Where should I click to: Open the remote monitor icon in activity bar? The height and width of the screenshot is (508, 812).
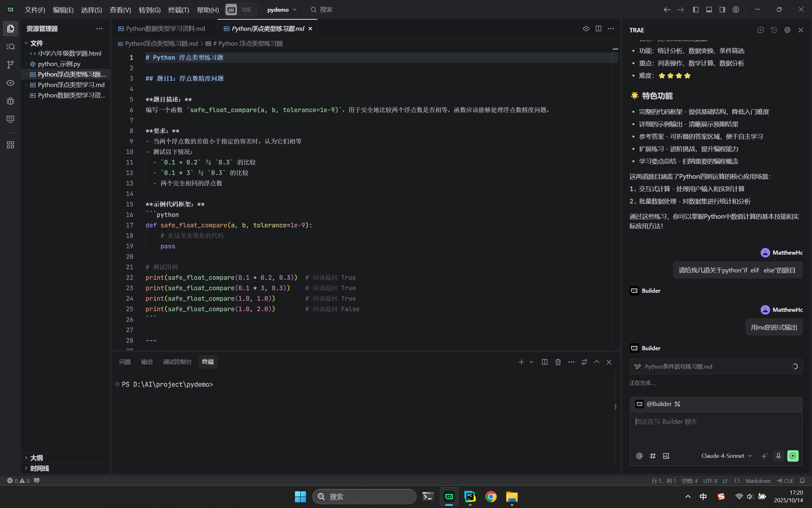point(10,119)
